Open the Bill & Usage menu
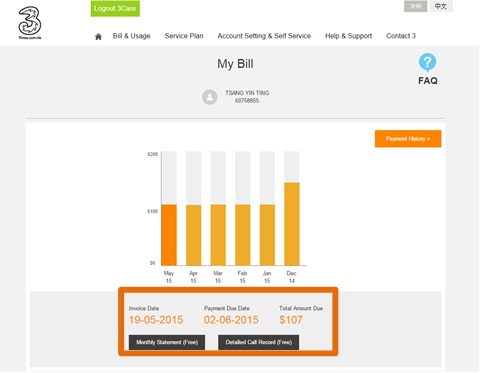Screen dimensions: 480x373 (x=131, y=36)
